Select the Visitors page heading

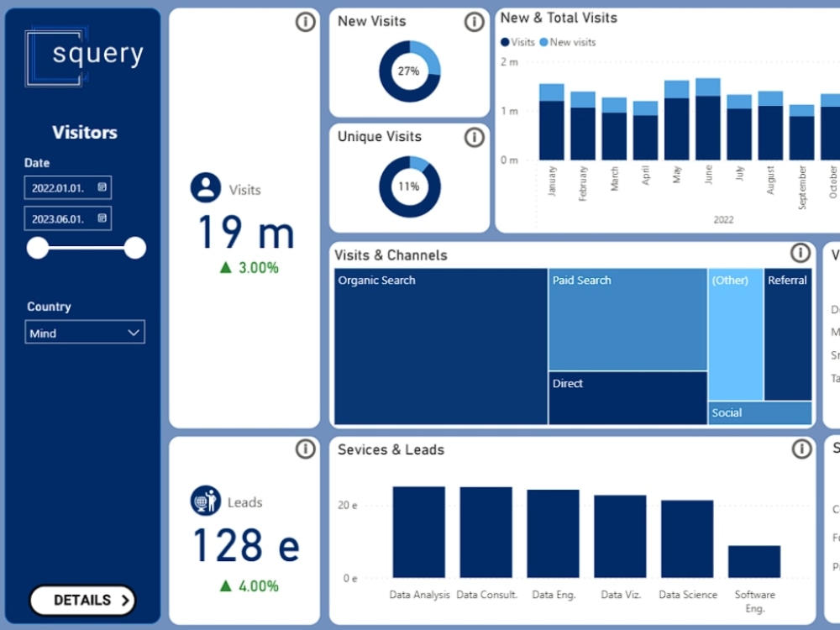(x=83, y=132)
